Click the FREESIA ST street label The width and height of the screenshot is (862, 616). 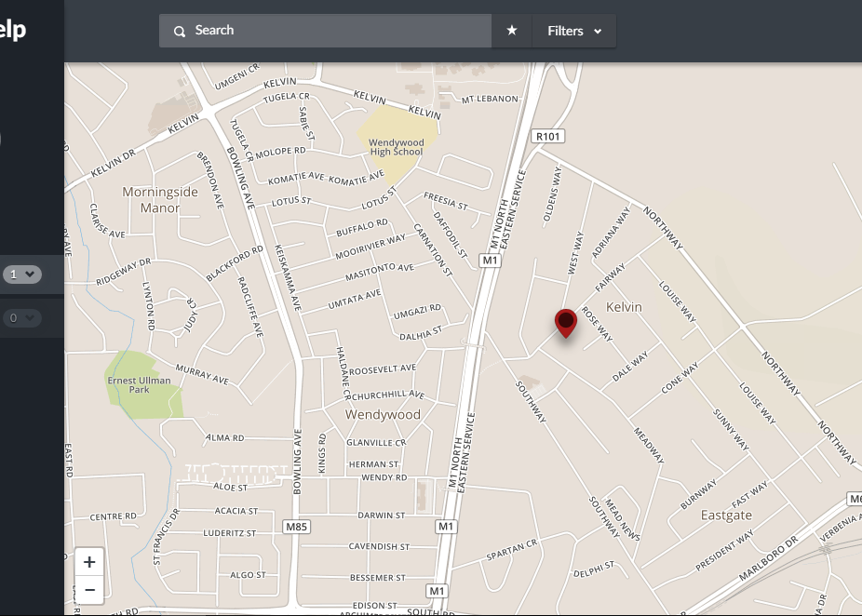446,202
